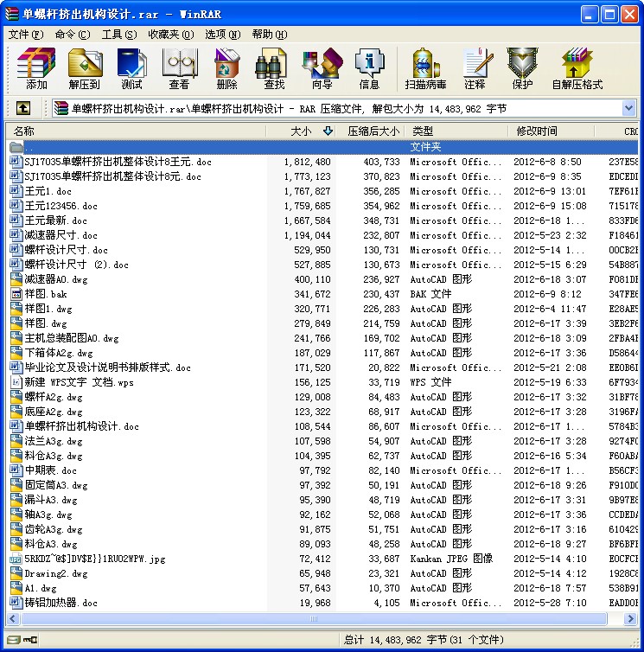644x652 pixels.
Task: Click the 自解压格式 (SFX) icon
Action: [x=577, y=68]
